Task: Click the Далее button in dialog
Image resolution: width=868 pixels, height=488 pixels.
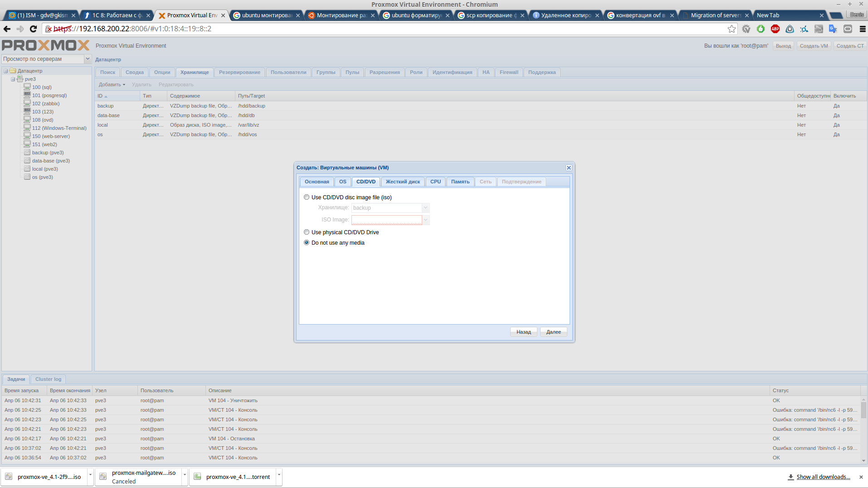Action: (x=553, y=332)
